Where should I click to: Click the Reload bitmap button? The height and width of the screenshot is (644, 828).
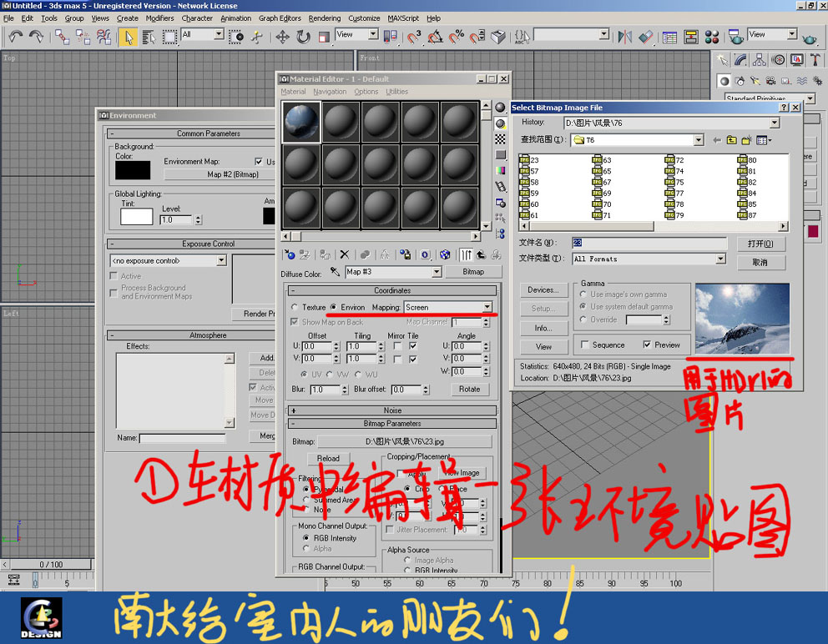click(x=328, y=458)
